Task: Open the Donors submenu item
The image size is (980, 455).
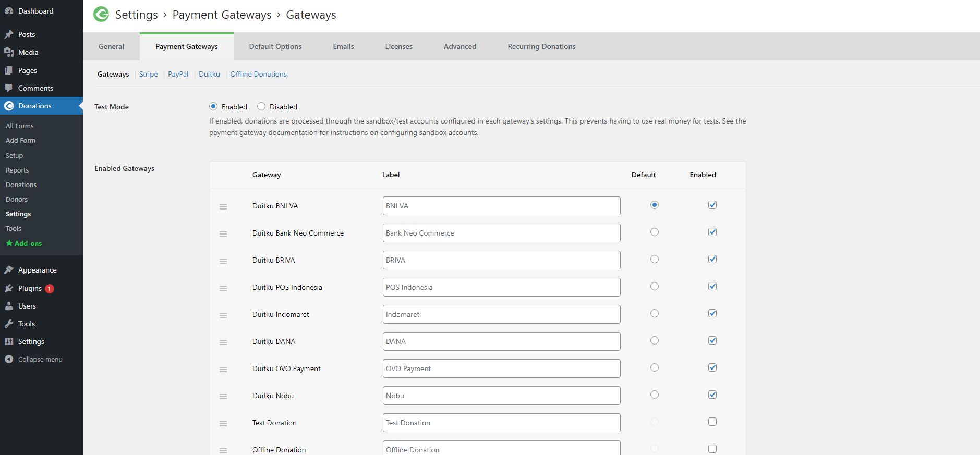Action: [17, 199]
